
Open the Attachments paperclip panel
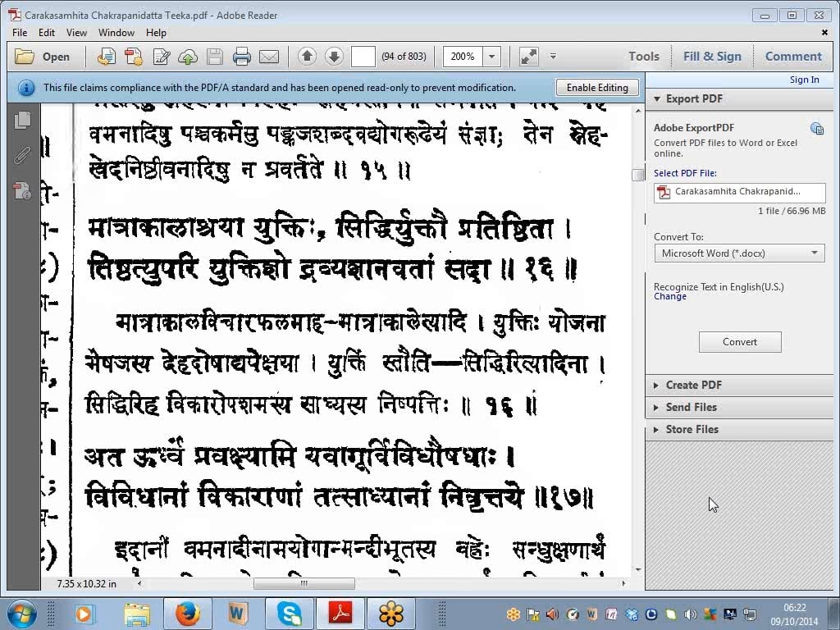(23, 155)
